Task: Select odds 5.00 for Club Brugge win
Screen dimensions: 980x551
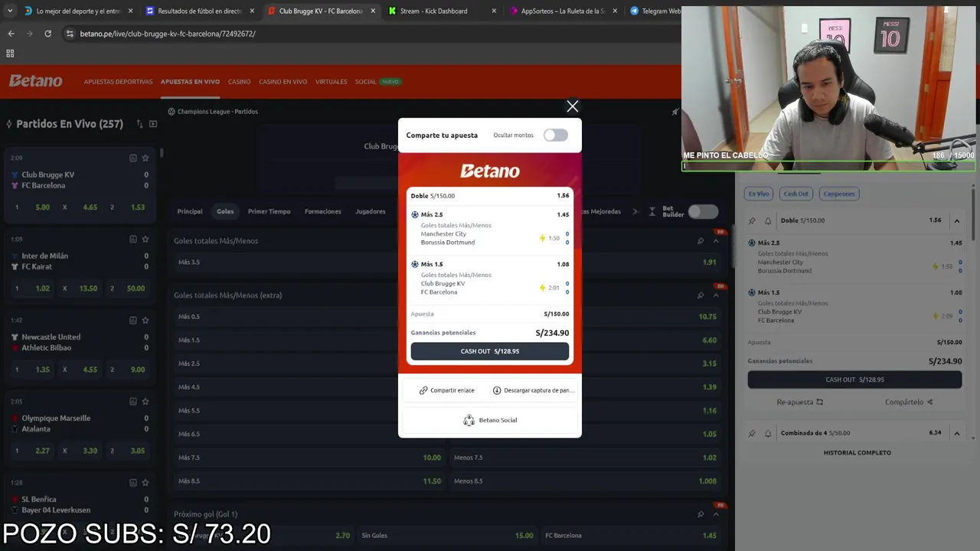Action: [x=33, y=207]
